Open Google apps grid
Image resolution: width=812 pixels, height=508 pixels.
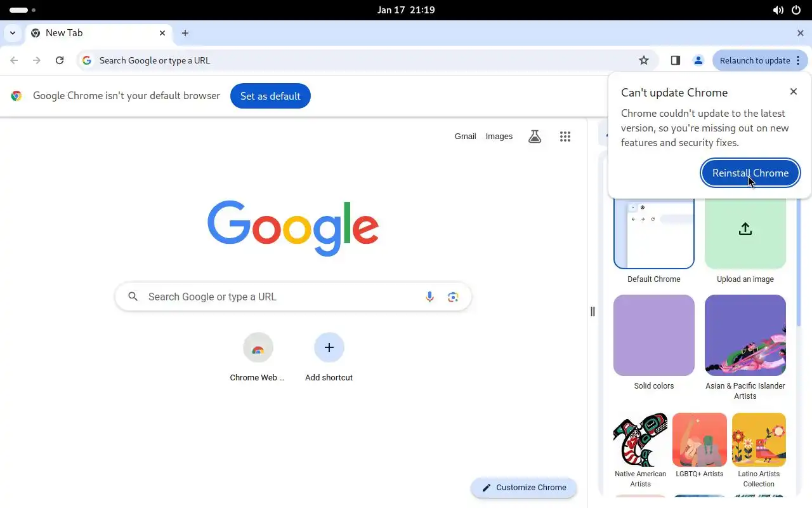565,136
